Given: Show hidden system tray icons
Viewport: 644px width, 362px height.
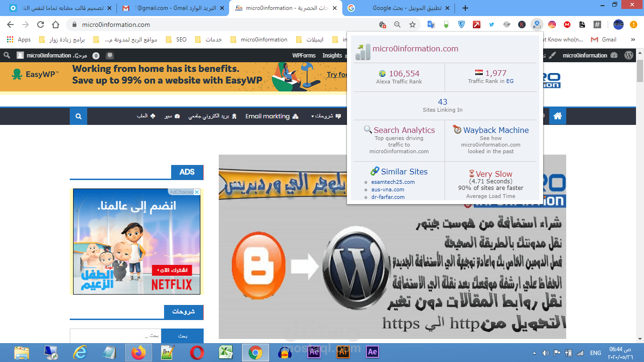Looking at the screenshot, I should tap(534, 353).
